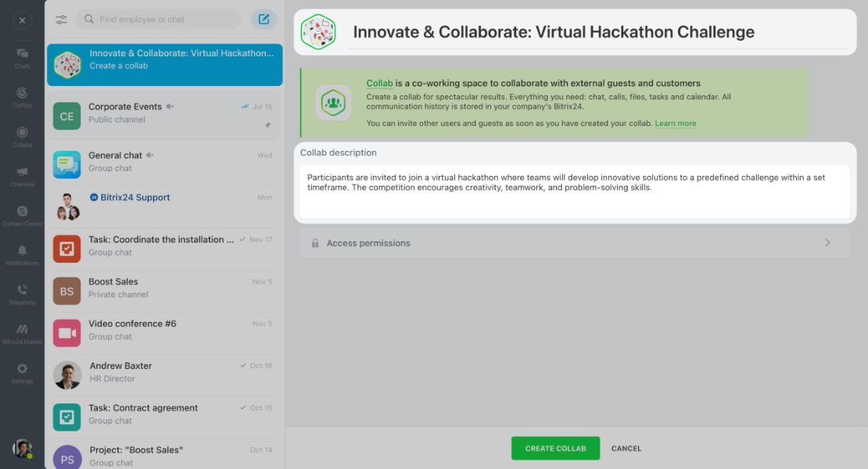
Task: Open Task: Coordinate the installation chat
Action: (164, 249)
